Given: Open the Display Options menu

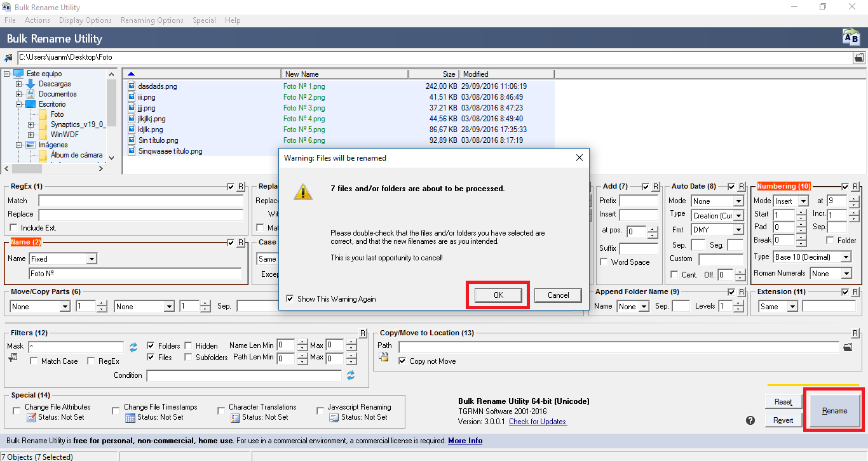Looking at the screenshot, I should pos(85,20).
